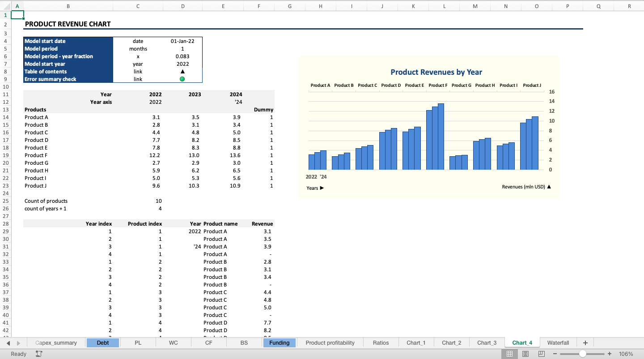Click the zoom slider handle
The width and height of the screenshot is (644, 359).
click(582, 354)
